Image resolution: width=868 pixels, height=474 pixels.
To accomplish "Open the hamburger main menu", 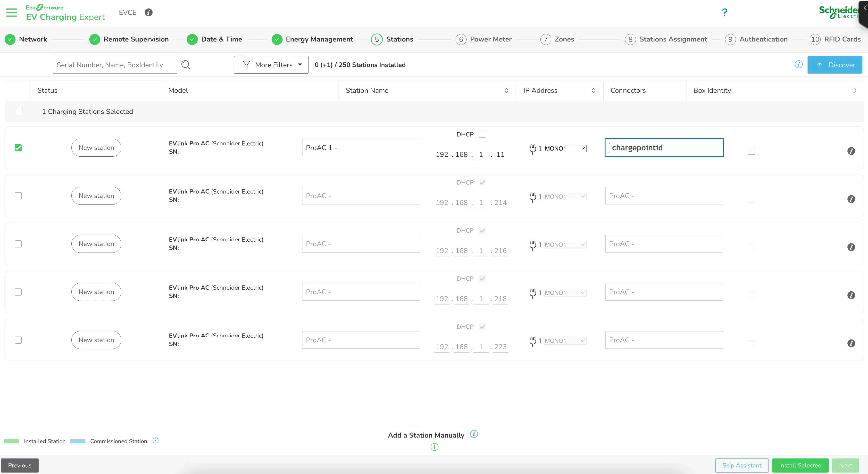I will tap(11, 12).
